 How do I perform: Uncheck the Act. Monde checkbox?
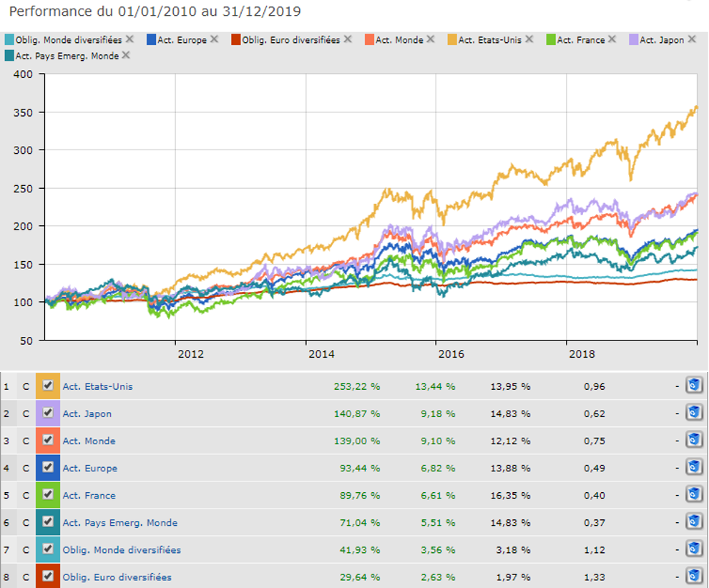[48, 440]
